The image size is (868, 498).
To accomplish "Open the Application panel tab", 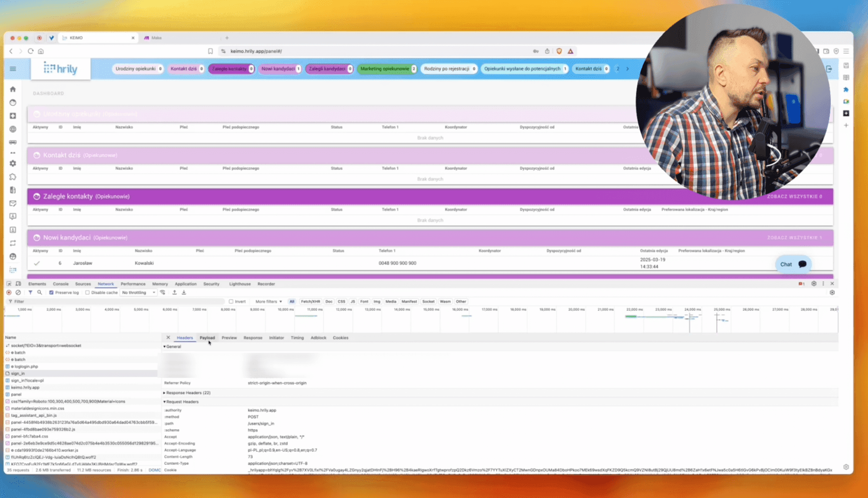I will 186,284.
